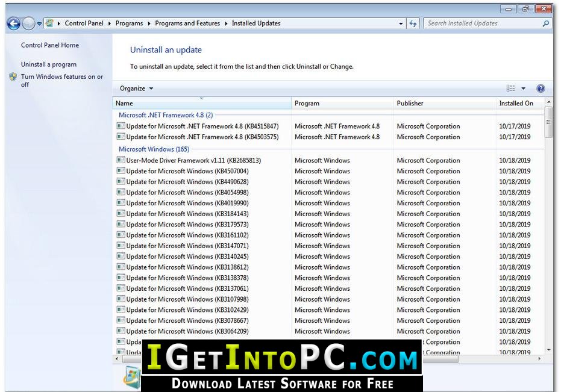This screenshot has height=392, width=564.
Task: Expand arrow after Programs and Features breadcrumb
Action: tap(226, 23)
